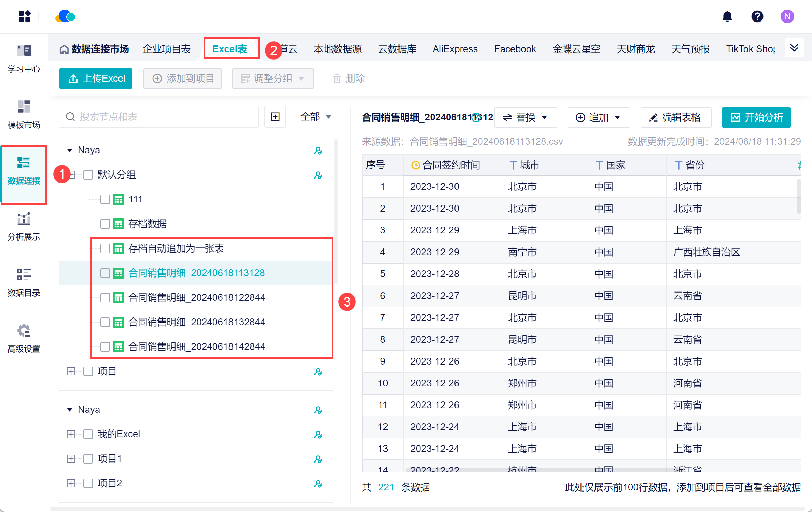Switch to the 本地数据源 tab
This screenshot has height=512, width=812.
click(337, 49)
